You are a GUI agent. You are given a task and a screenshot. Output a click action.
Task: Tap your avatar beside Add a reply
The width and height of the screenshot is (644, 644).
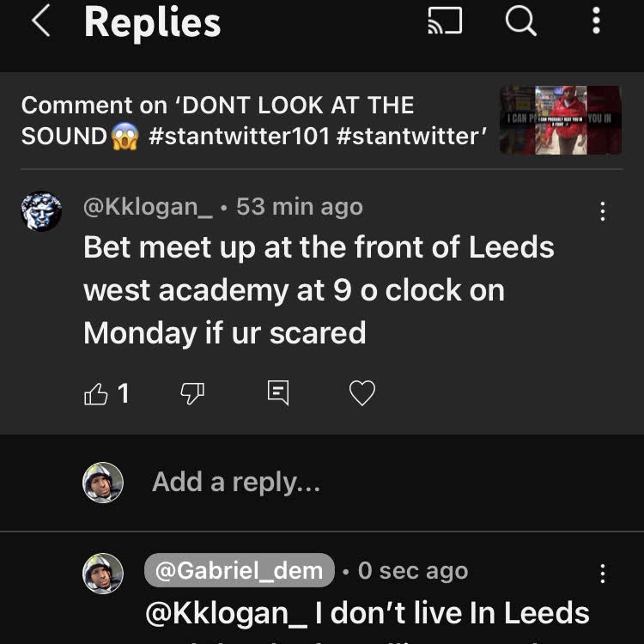103,483
